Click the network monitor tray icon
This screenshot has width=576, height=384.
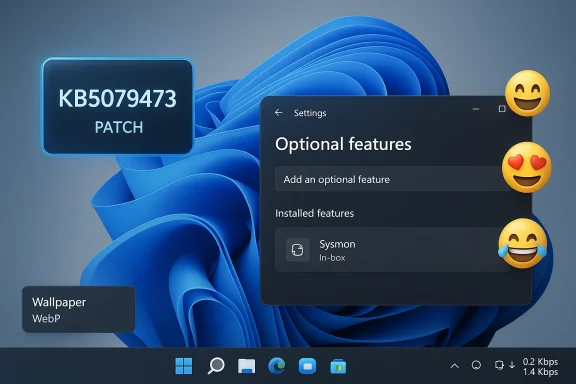499,365
